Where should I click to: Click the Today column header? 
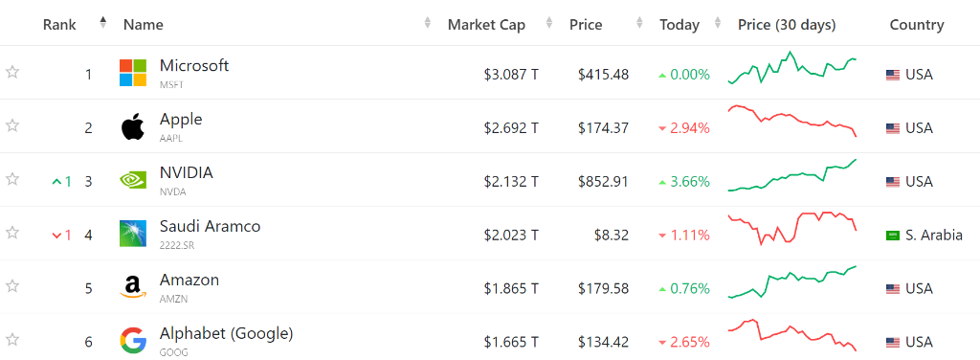(679, 25)
